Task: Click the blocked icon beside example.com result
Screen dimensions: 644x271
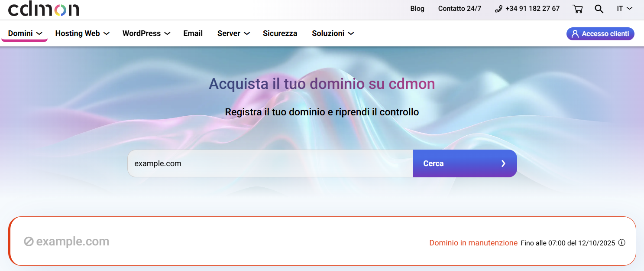Action: (x=29, y=242)
